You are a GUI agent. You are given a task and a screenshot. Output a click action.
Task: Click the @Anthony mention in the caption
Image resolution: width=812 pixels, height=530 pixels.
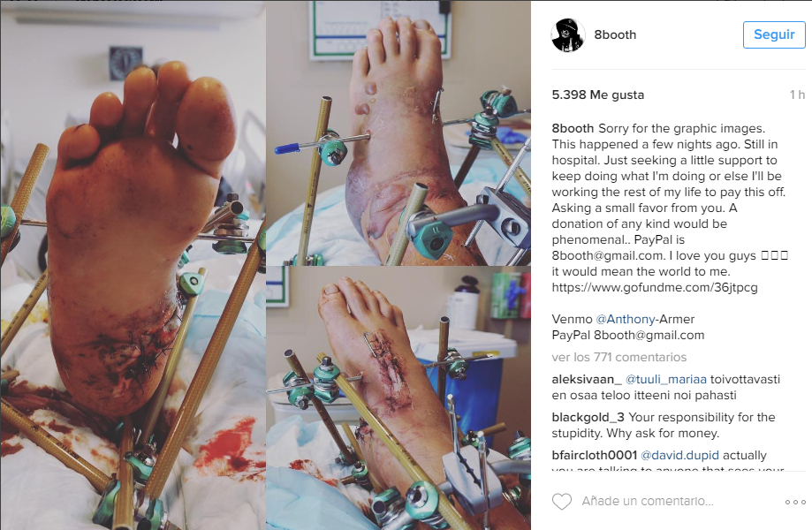coord(625,319)
